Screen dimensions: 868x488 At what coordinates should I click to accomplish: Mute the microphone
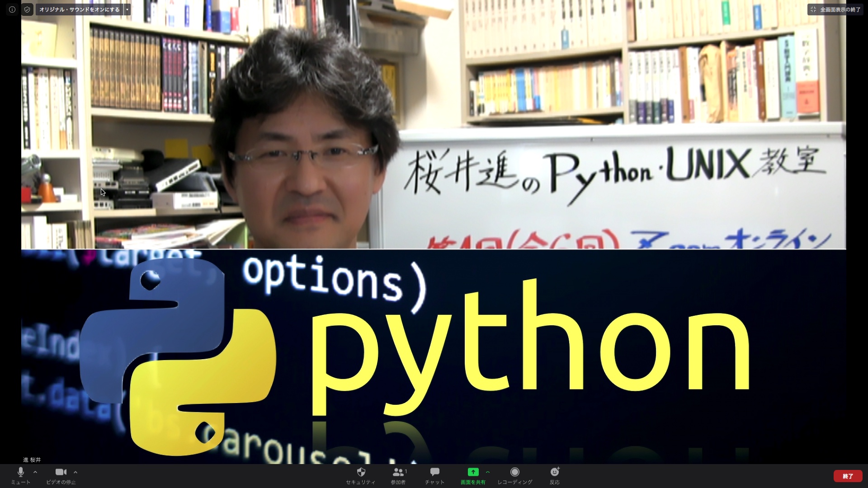(20, 476)
